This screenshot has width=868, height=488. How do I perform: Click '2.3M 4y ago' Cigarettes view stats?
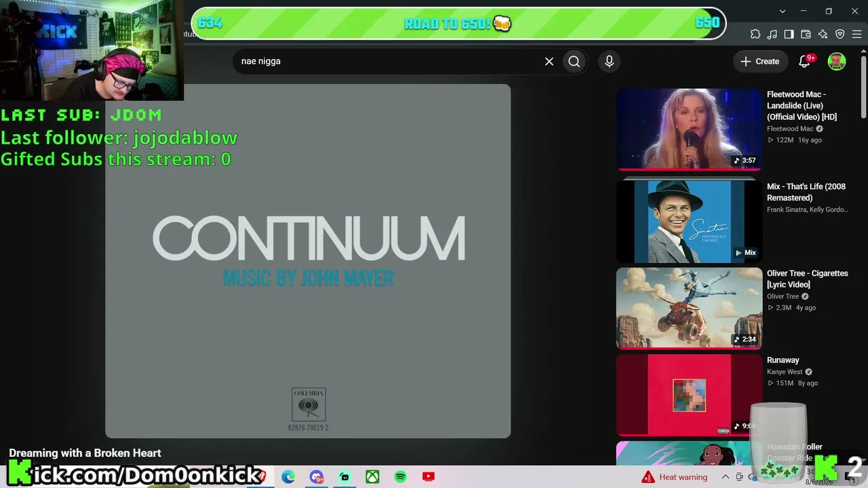(791, 308)
